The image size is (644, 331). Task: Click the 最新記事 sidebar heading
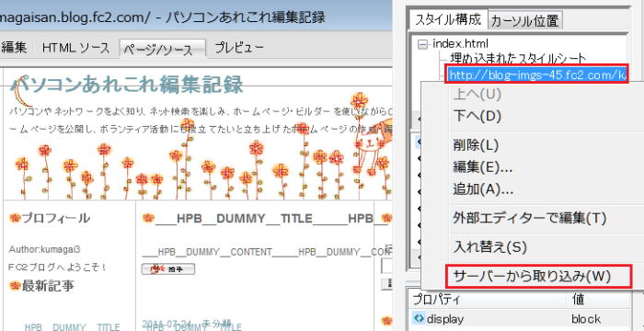coord(48,286)
